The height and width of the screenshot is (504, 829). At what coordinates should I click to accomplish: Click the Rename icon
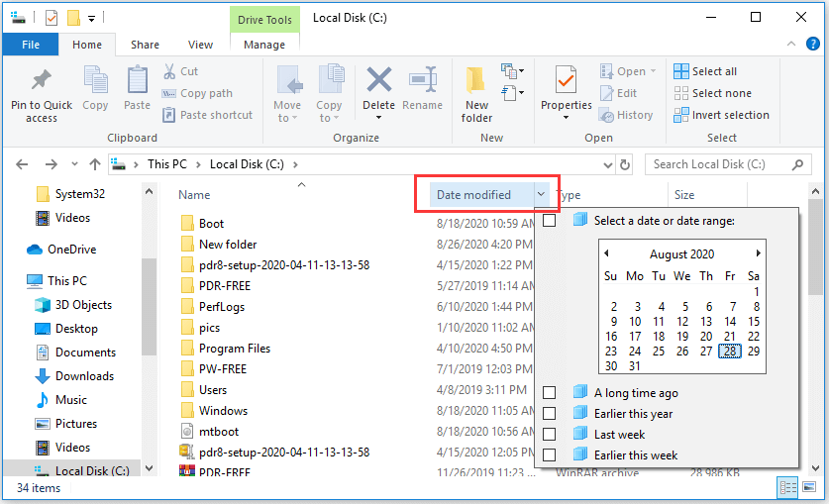coord(423,80)
